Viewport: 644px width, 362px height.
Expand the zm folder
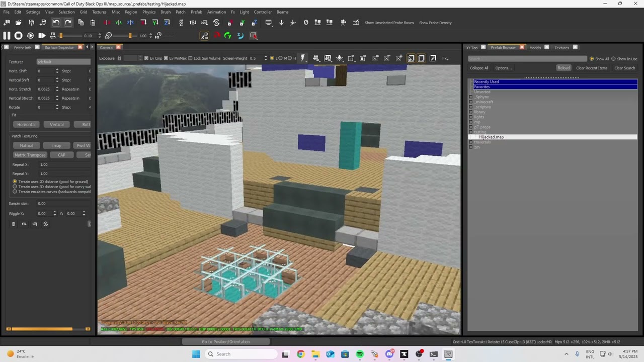[471, 147]
